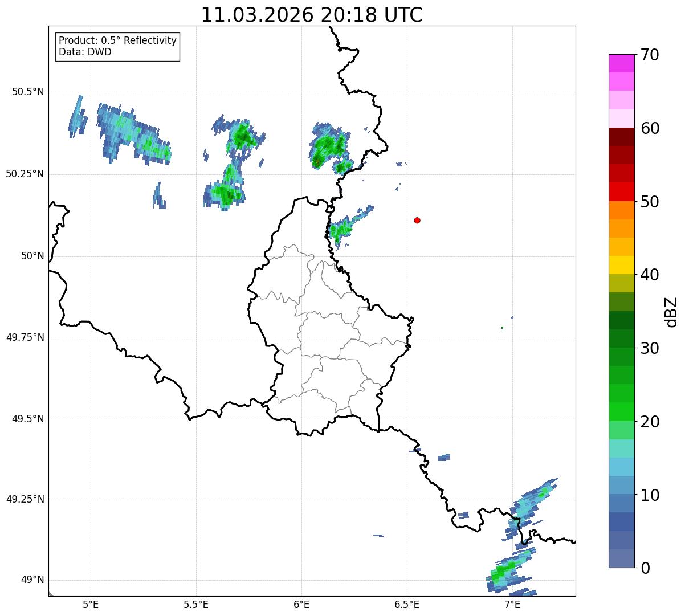Click the 49.25°N latitude label
The width and height of the screenshot is (685, 616).
click(25, 499)
